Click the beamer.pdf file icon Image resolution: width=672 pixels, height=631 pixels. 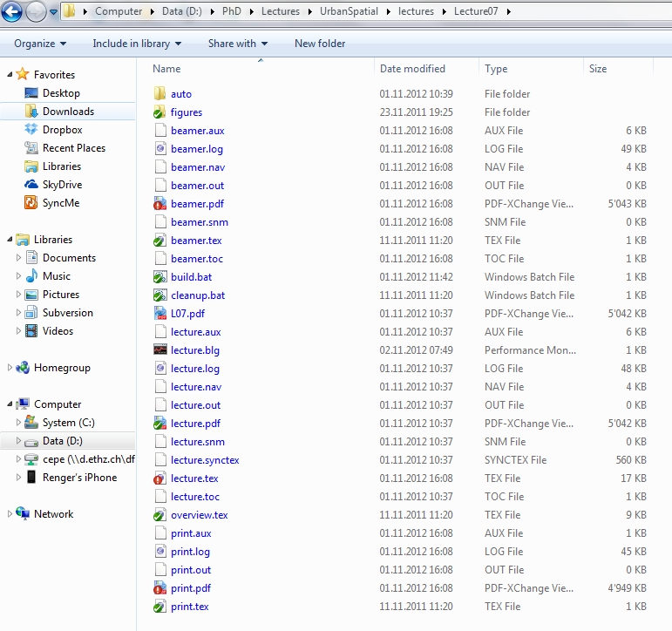pos(160,203)
